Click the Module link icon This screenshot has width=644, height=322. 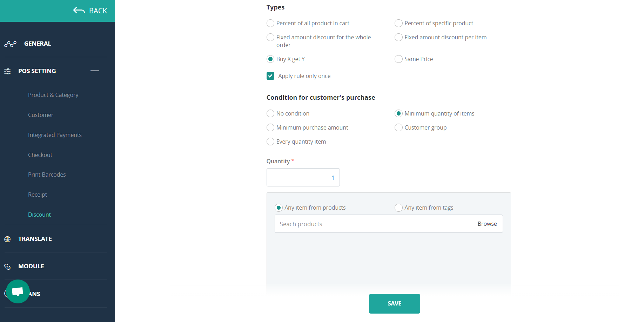pos(7,267)
